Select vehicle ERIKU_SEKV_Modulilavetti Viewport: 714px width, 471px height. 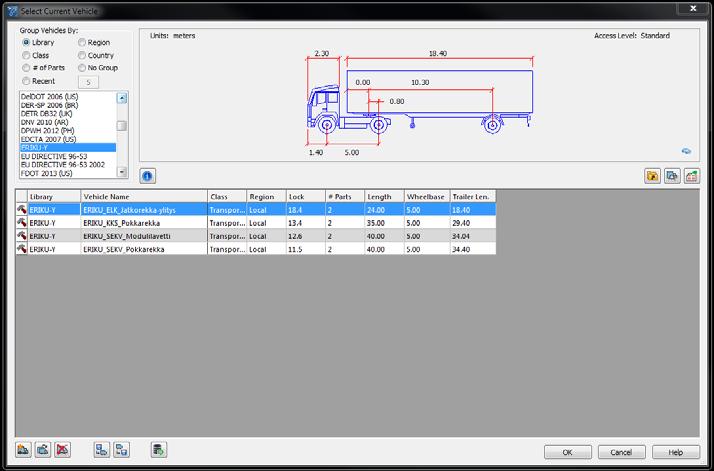click(256, 236)
